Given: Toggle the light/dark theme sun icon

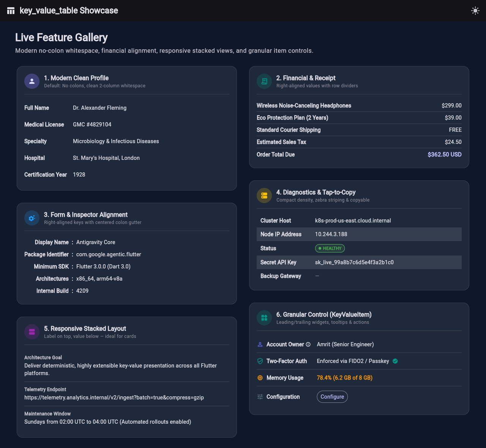Looking at the screenshot, I should (x=475, y=11).
